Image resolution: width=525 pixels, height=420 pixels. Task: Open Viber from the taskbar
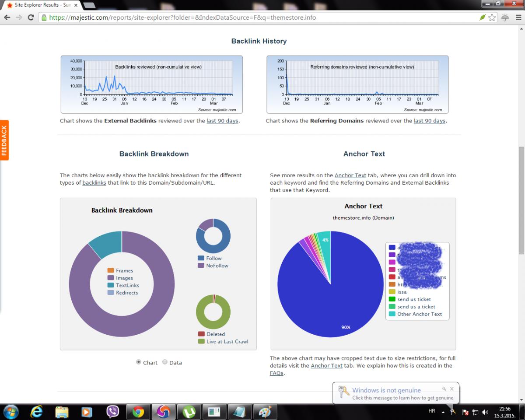click(112, 412)
